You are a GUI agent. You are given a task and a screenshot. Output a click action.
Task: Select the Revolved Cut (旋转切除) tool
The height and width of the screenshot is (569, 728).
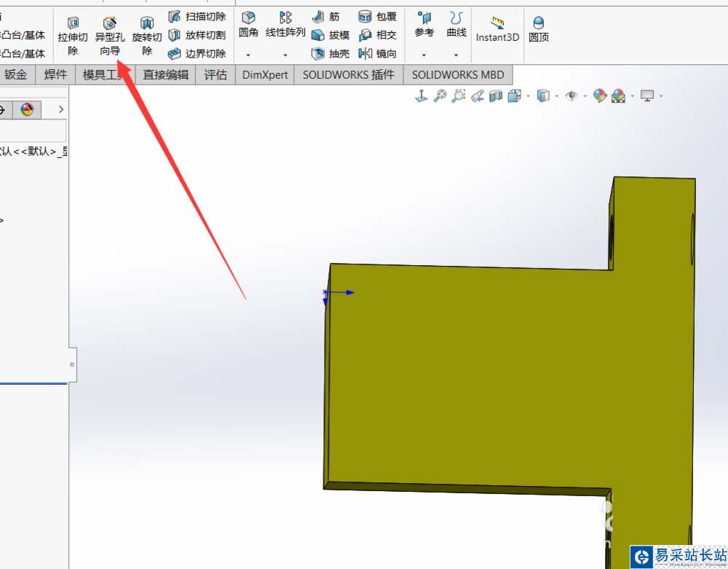click(x=147, y=36)
